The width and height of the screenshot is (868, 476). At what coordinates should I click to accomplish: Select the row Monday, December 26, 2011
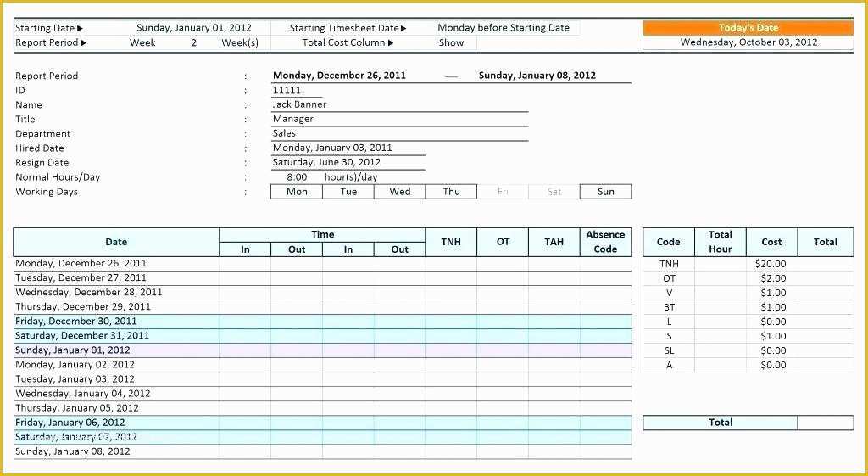click(323, 264)
